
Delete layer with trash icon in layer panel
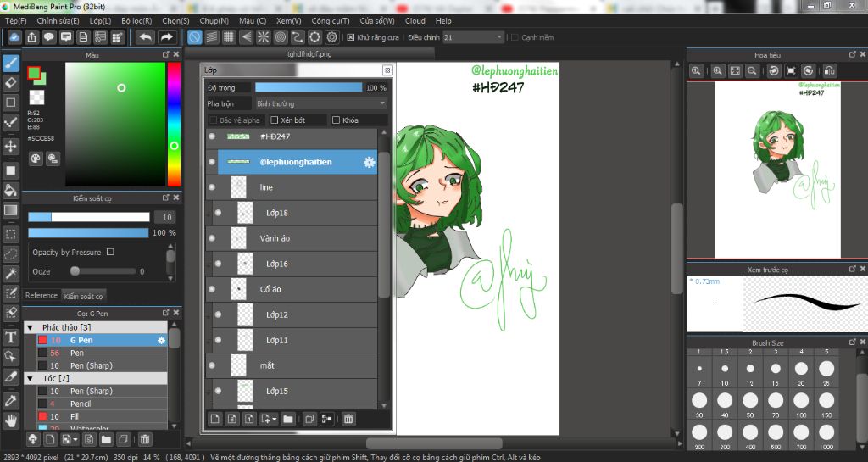click(x=348, y=419)
